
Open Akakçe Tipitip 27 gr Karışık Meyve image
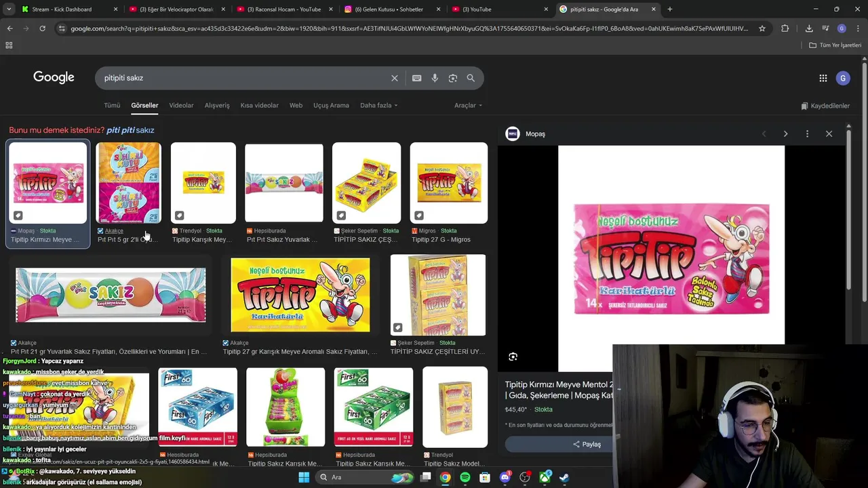(x=300, y=295)
